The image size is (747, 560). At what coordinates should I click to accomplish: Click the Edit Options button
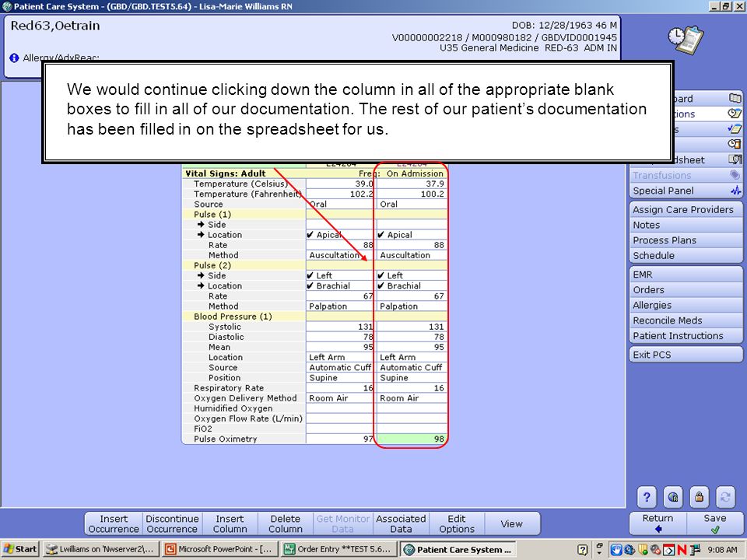(x=457, y=523)
